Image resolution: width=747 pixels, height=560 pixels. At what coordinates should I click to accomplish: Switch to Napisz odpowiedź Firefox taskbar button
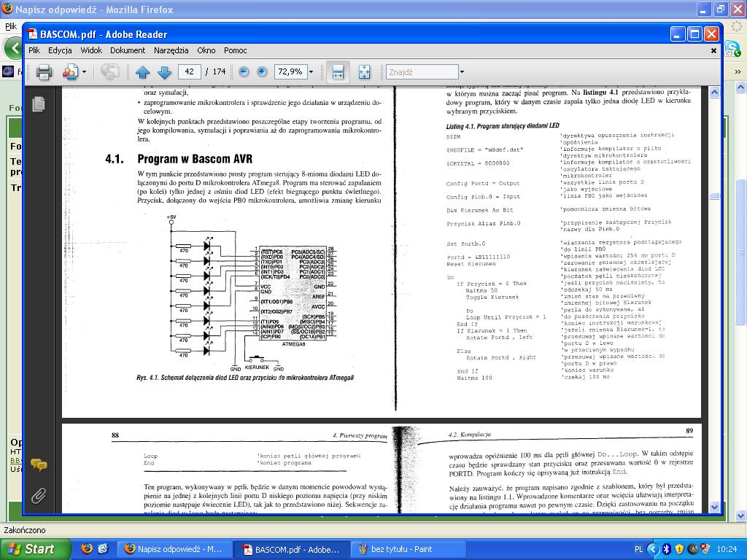175,549
